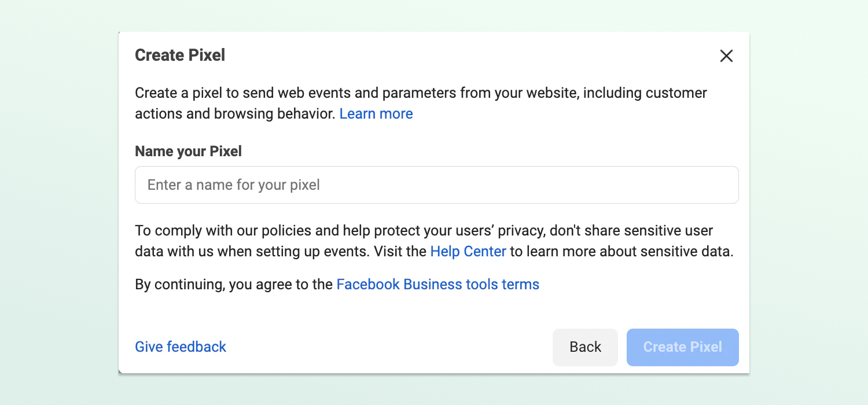Click the Name your Pixel label

click(x=188, y=152)
